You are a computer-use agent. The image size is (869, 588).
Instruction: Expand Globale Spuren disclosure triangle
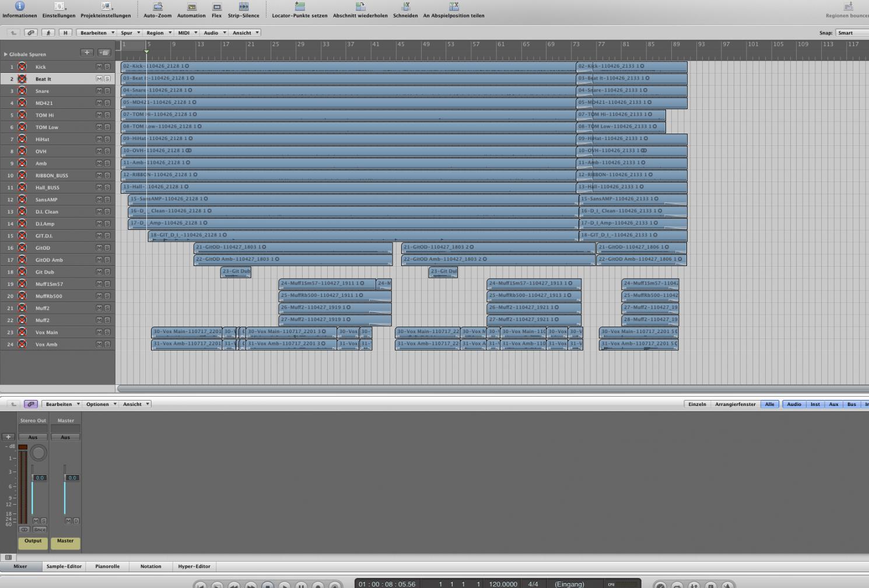(6, 54)
